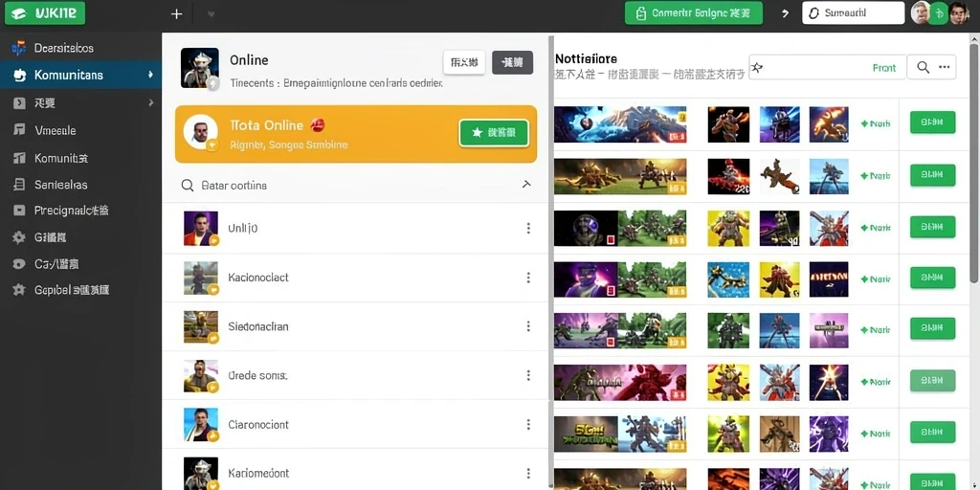980x490 pixels.
Task: Open the options menu for Karlomeciont
Action: coord(528,473)
